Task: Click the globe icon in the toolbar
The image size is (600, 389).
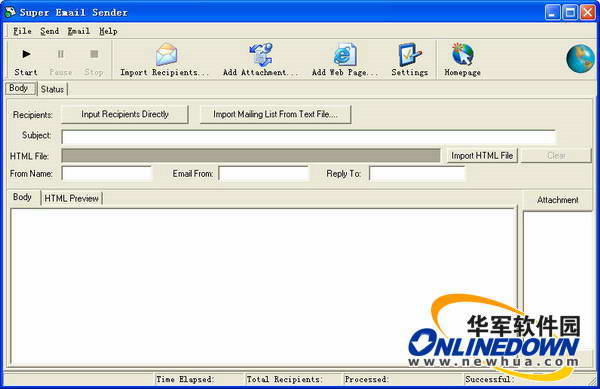Action: pyautogui.click(x=580, y=59)
